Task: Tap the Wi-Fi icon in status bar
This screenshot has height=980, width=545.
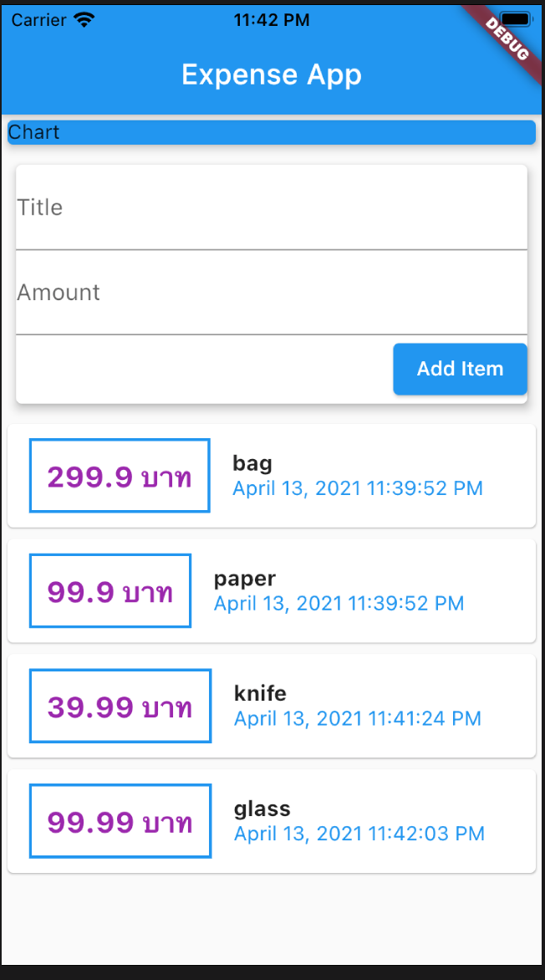Action: tap(84, 19)
